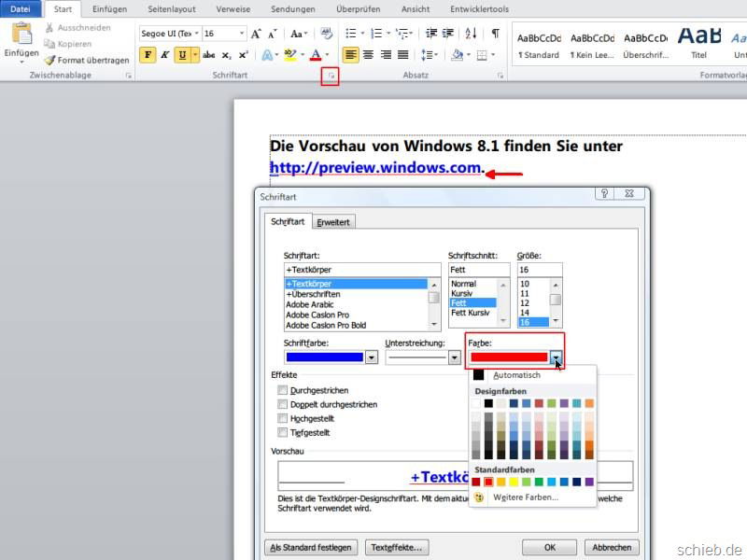Click the numbered list icon
Viewport: 747px width, 560px height.
tap(376, 34)
